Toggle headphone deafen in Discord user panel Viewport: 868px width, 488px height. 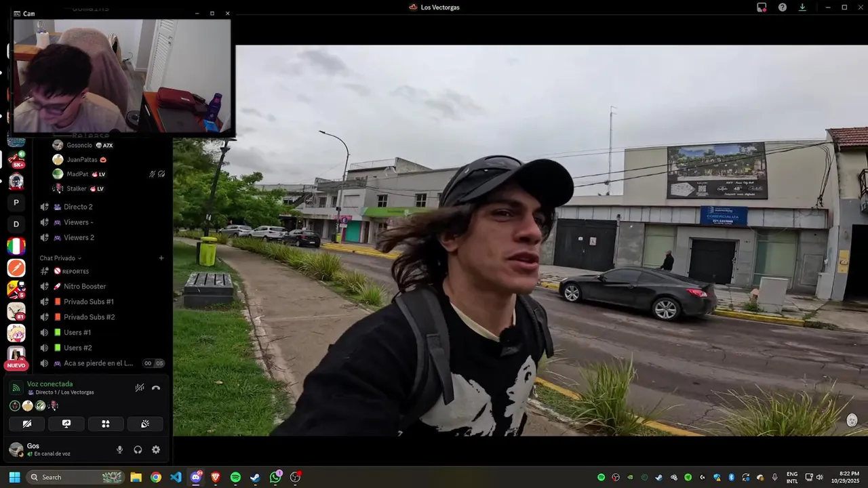pyautogui.click(x=138, y=449)
